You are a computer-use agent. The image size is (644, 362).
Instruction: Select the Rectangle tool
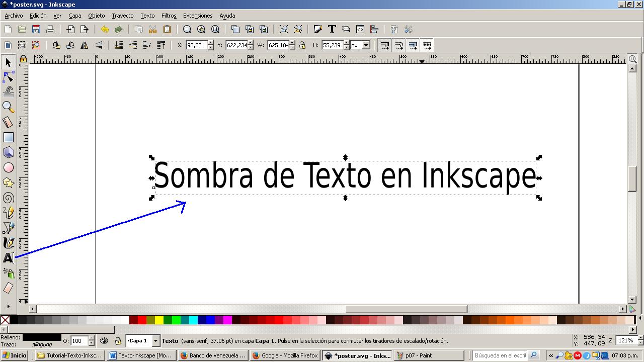click(8, 137)
